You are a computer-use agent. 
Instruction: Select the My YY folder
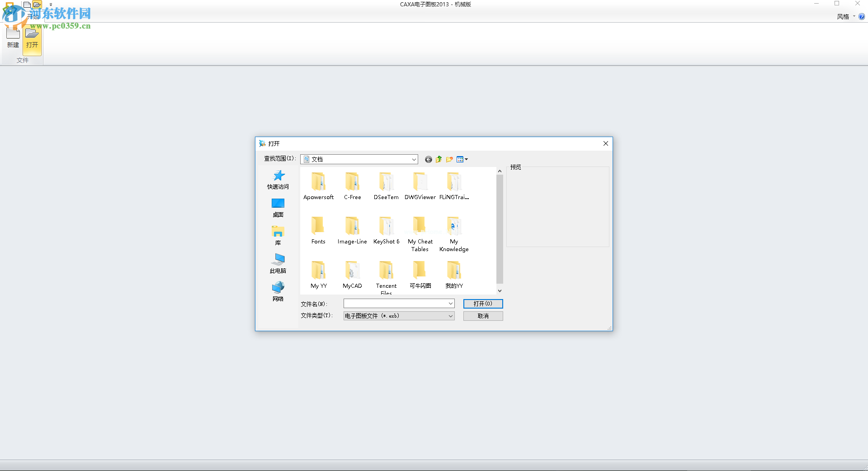click(x=318, y=275)
